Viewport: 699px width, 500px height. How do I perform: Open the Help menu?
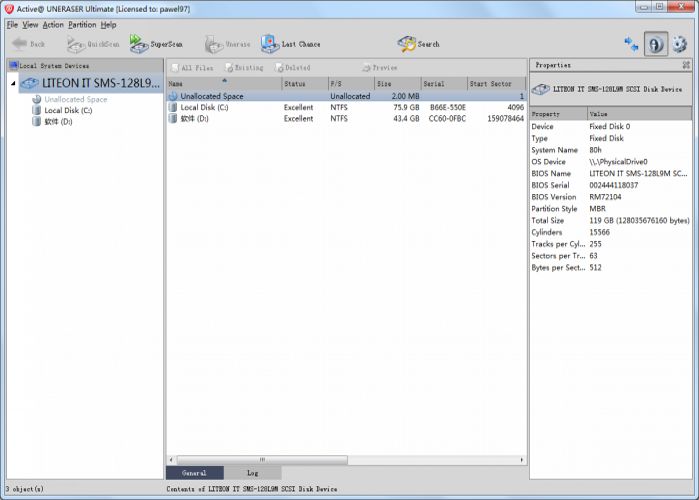(108, 25)
